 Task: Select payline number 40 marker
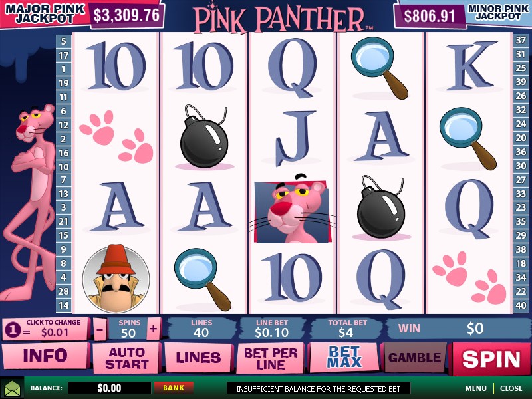521,305
